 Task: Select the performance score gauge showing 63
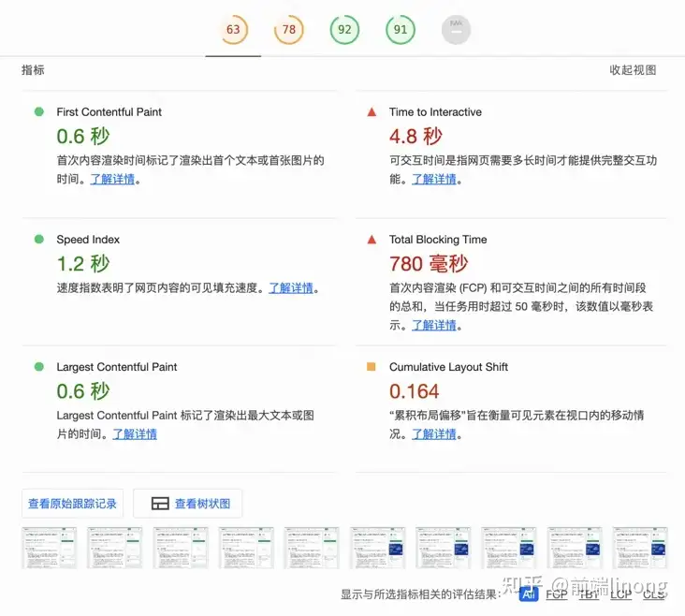pos(233,30)
